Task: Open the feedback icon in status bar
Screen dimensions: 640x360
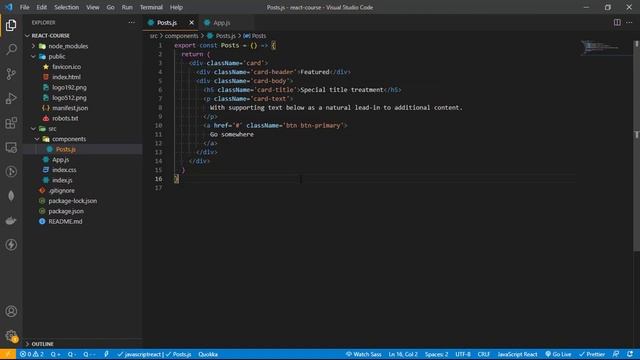Action: (x=616, y=354)
